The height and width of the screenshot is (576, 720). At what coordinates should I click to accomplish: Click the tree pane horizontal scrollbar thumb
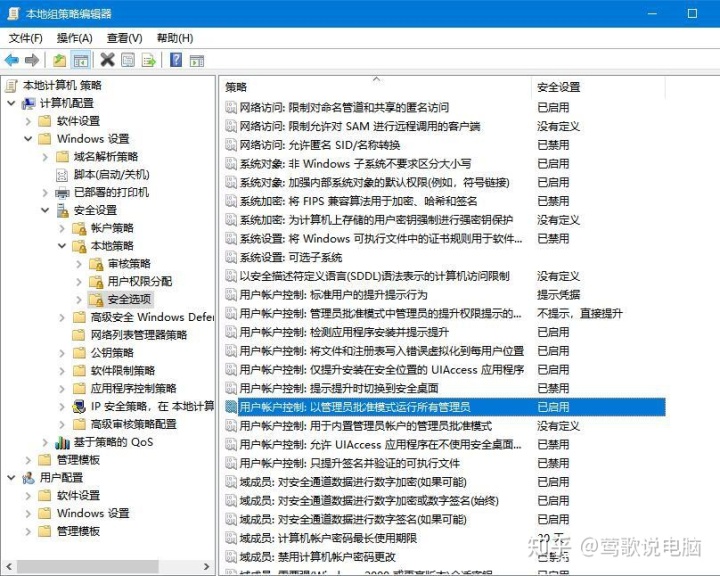click(x=87, y=566)
